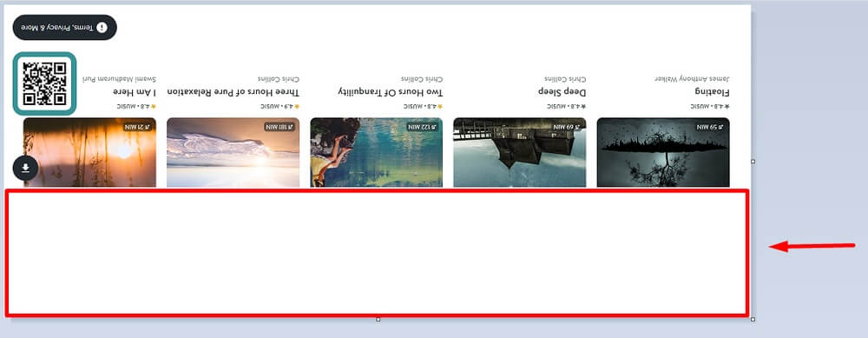Viewport: 868px width, 338px height.
Task: Open the Three Hours of Pure Relaxation thumbnail
Action: point(233,152)
